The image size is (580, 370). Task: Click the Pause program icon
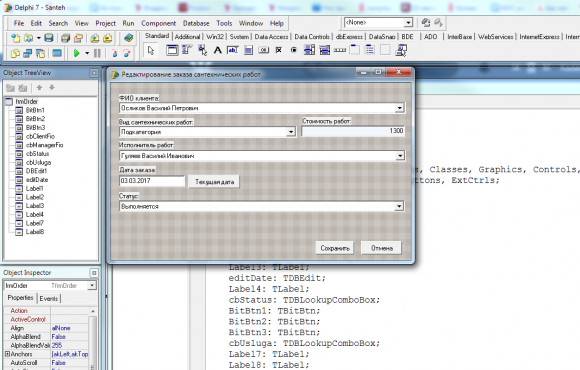(x=97, y=53)
